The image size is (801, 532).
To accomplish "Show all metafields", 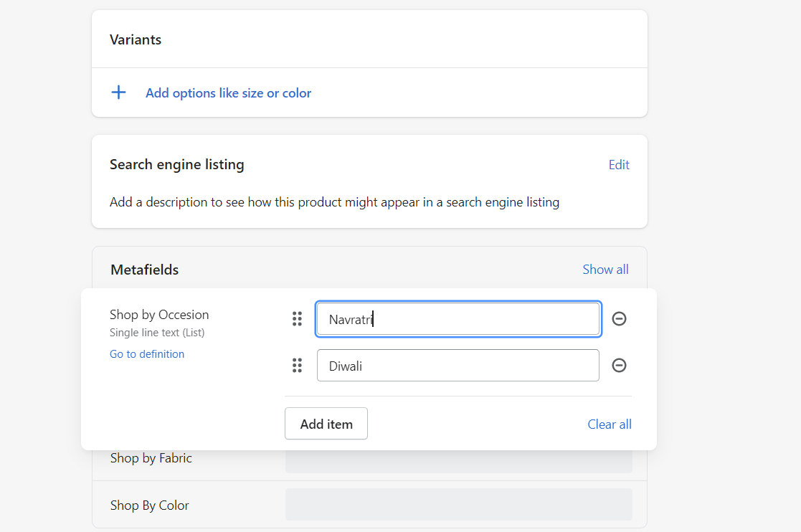I will pyautogui.click(x=605, y=270).
